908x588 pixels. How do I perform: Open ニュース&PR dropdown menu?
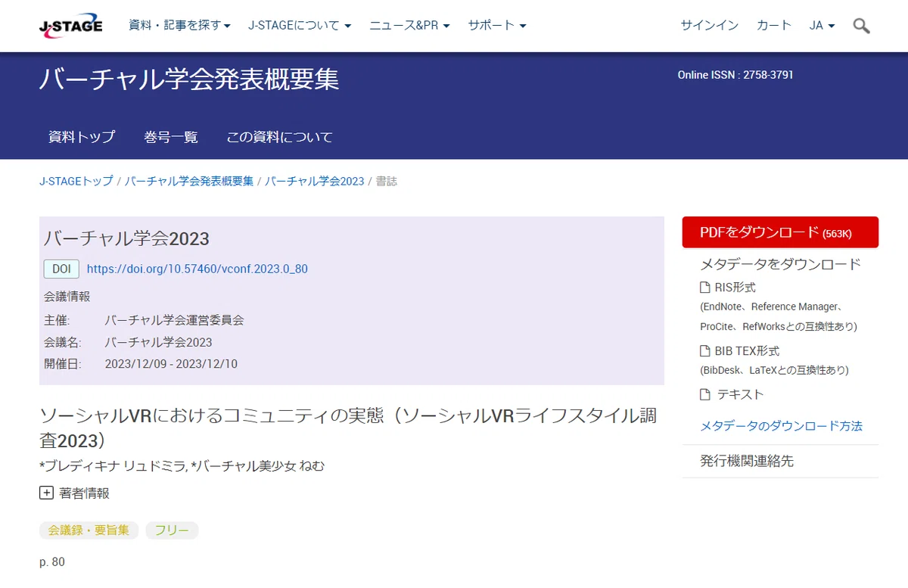pos(409,25)
